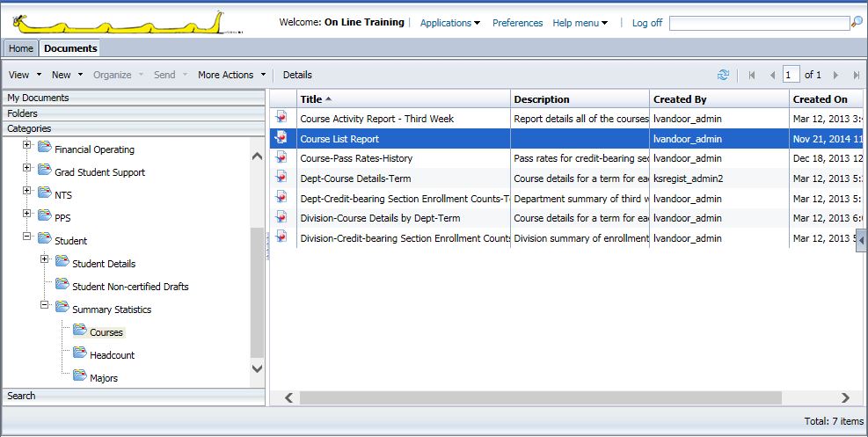Click the Details toolbar button
Screen dimensions: 868x437
pos(297,75)
